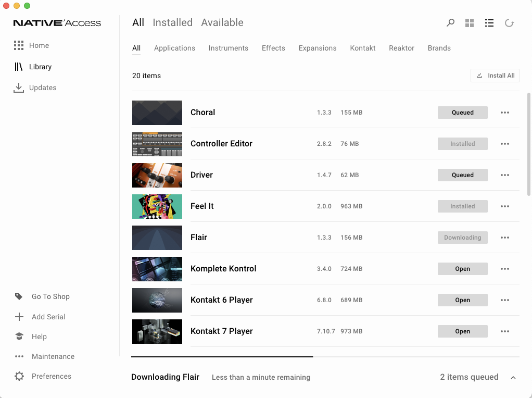
Task: Click the Help graduation cap icon
Action: 19,337
